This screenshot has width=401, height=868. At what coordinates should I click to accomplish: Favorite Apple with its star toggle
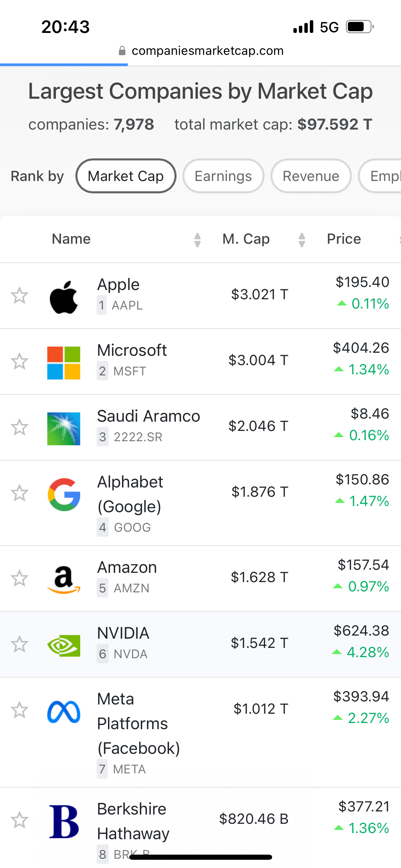(x=19, y=296)
